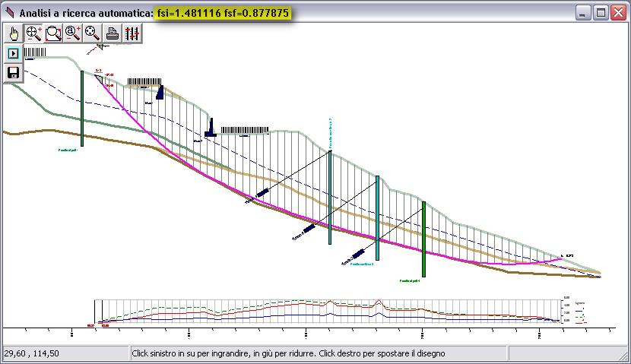Viewport: 631px width, 364px height.
Task: Click the status bar zoom hint message
Action: click(x=288, y=353)
